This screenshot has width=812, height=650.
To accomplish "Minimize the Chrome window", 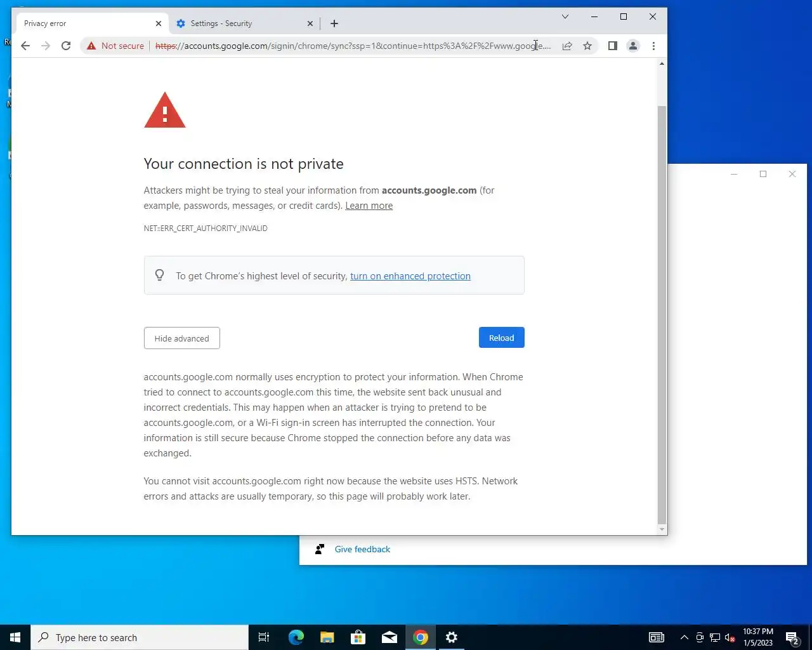I will 594,17.
